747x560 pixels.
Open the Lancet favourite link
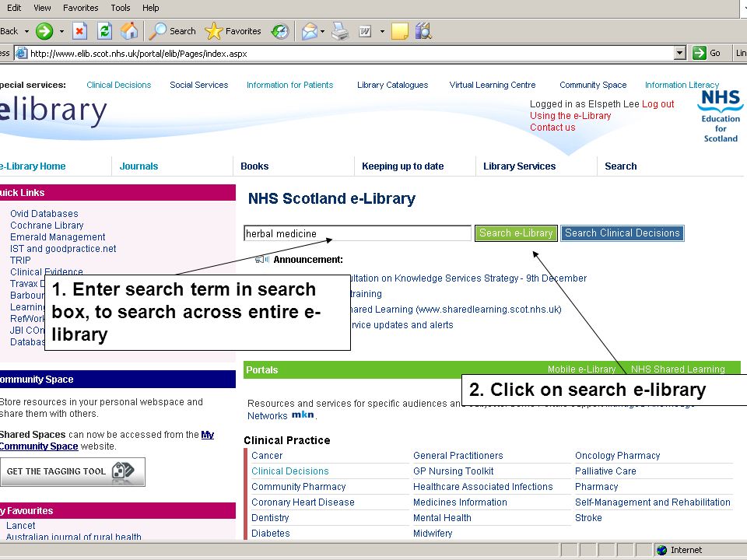pos(20,525)
